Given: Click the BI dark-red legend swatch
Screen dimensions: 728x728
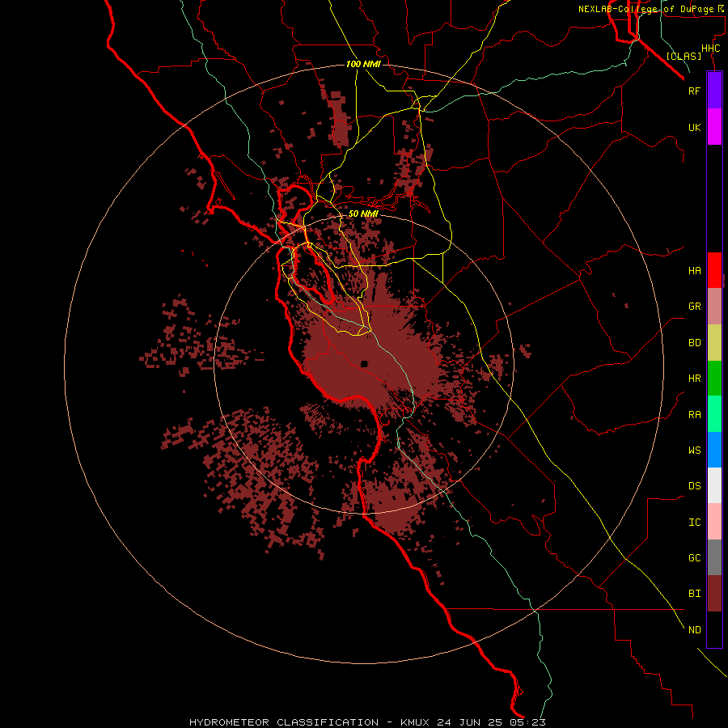Looking at the screenshot, I should pos(714,594).
